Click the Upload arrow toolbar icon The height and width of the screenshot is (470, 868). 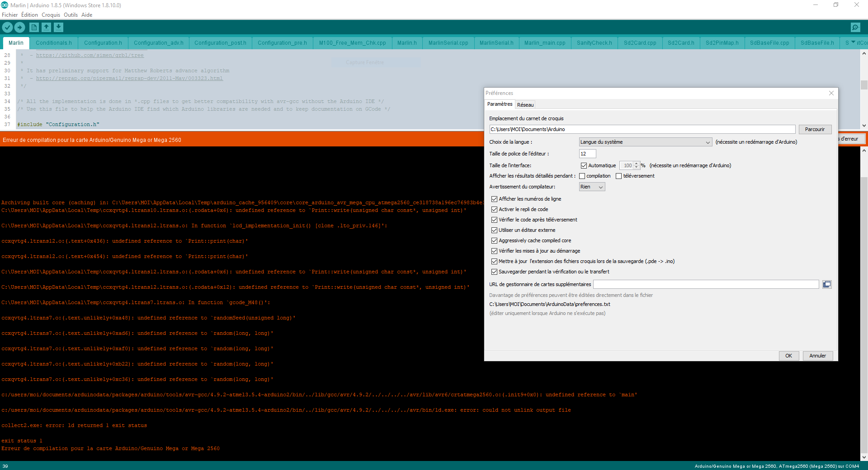[20, 28]
